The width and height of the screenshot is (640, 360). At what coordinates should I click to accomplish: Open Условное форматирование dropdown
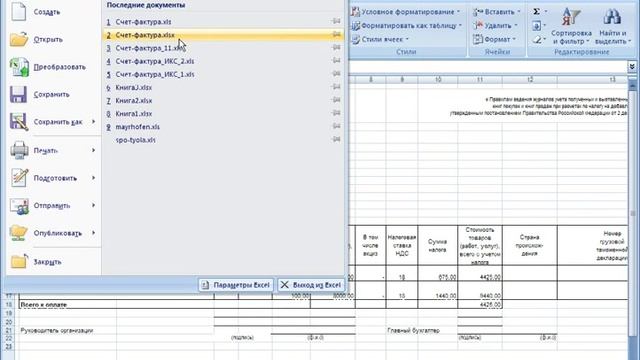point(406,12)
